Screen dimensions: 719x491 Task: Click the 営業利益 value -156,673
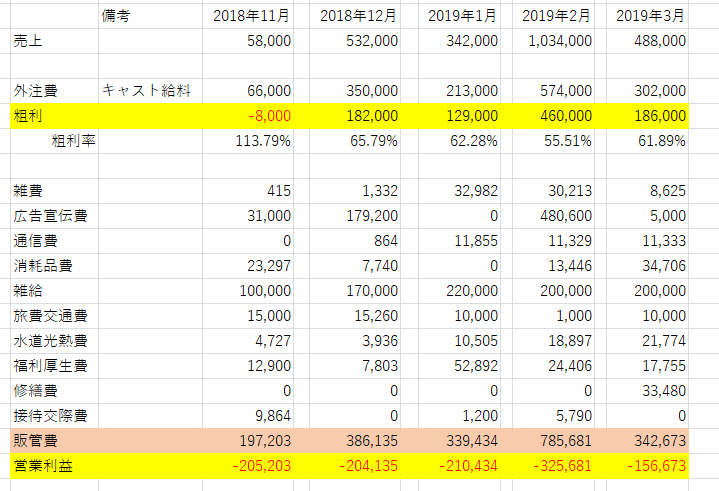pos(656,466)
